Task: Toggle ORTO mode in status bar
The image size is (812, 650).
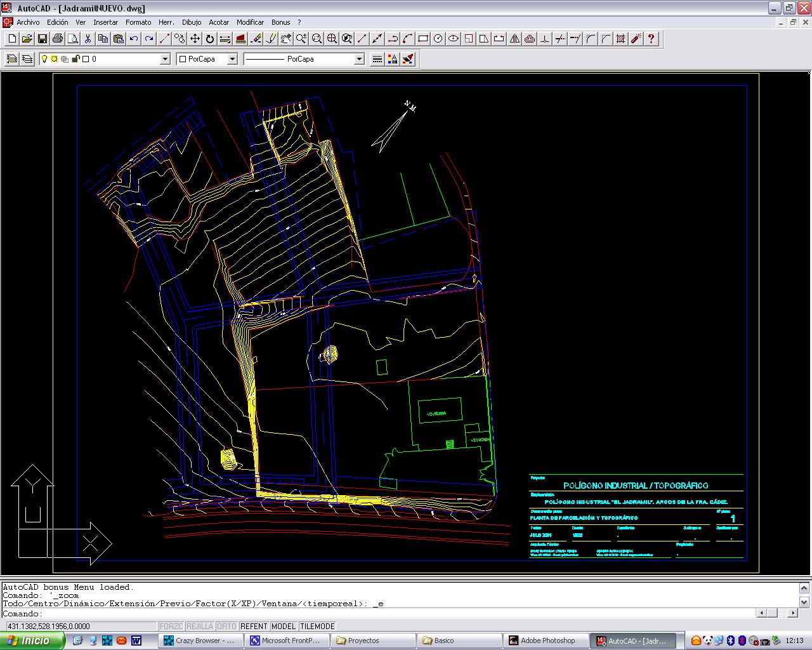Action: pyautogui.click(x=226, y=627)
